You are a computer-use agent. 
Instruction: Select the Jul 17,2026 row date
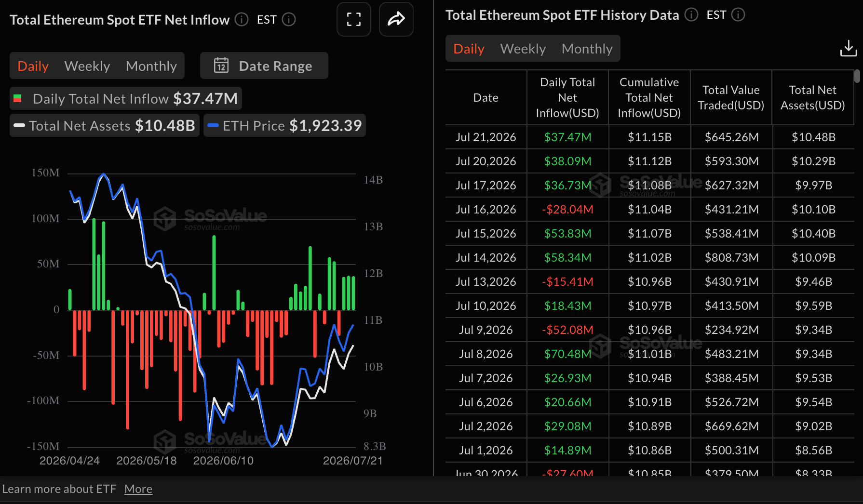tap(486, 186)
